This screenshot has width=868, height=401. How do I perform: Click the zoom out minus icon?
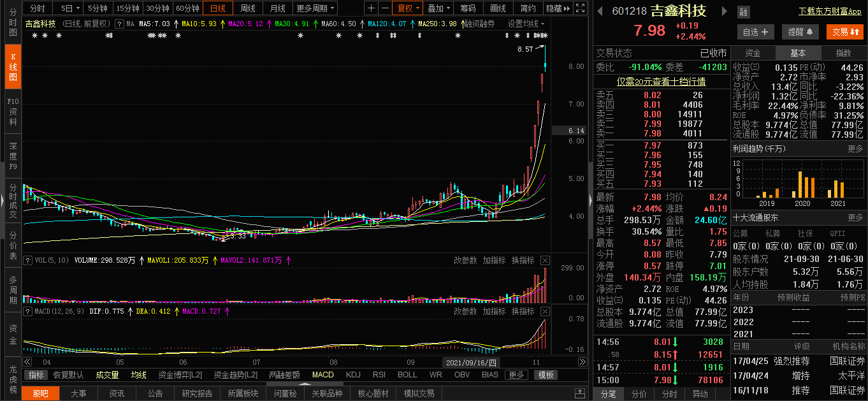tap(385, 8)
